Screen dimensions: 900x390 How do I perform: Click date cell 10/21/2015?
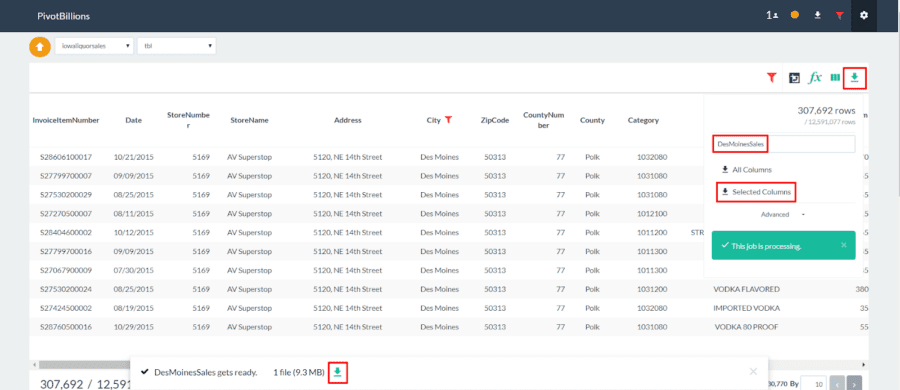(x=134, y=157)
